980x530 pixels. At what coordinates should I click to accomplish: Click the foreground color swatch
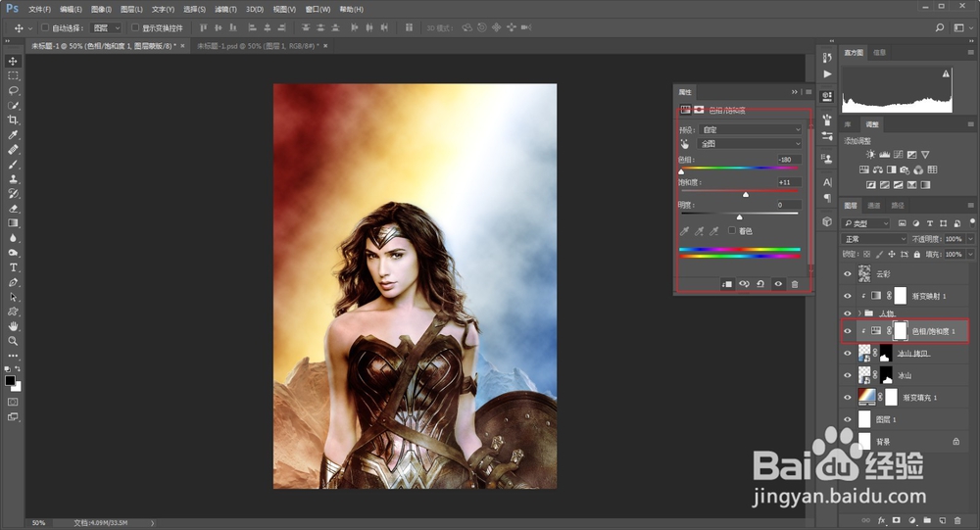pyautogui.click(x=10, y=381)
